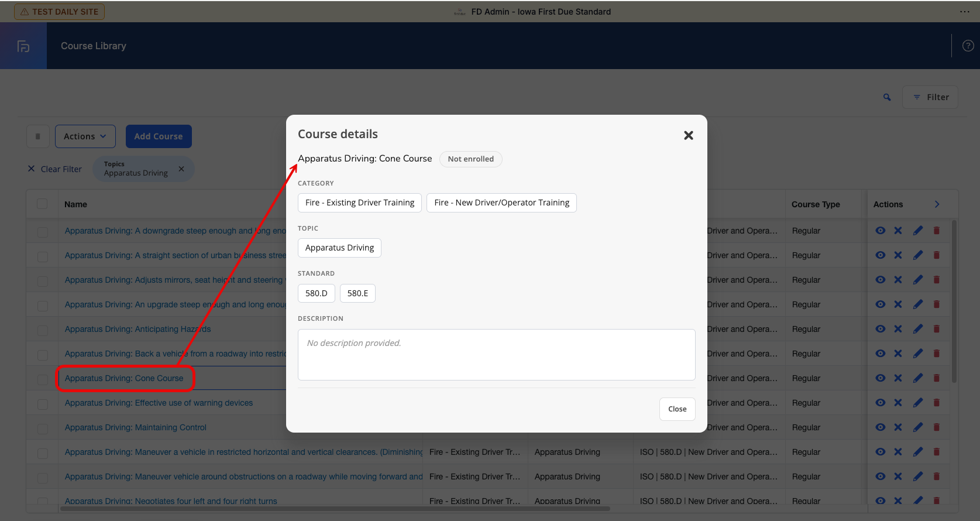980x521 pixels.
Task: View the 'Maneuver a vehicle in restricted' course
Action: 880,452
